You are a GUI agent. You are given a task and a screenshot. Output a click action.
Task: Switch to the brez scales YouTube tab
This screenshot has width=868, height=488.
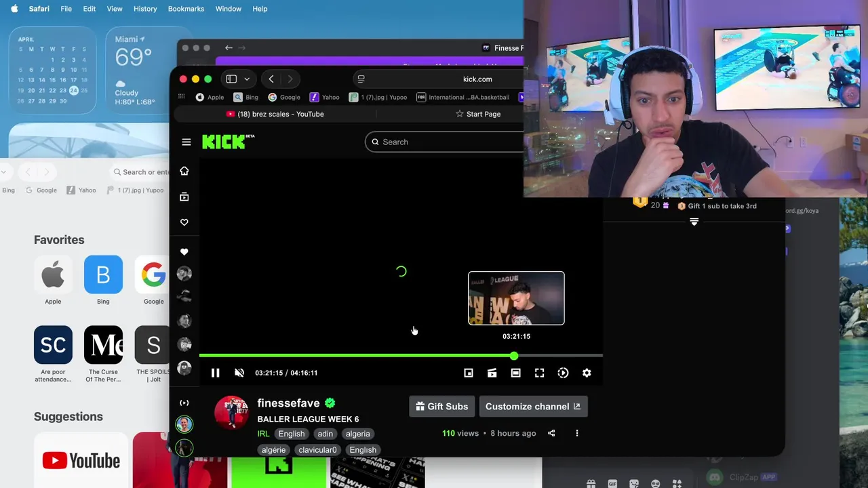click(275, 114)
